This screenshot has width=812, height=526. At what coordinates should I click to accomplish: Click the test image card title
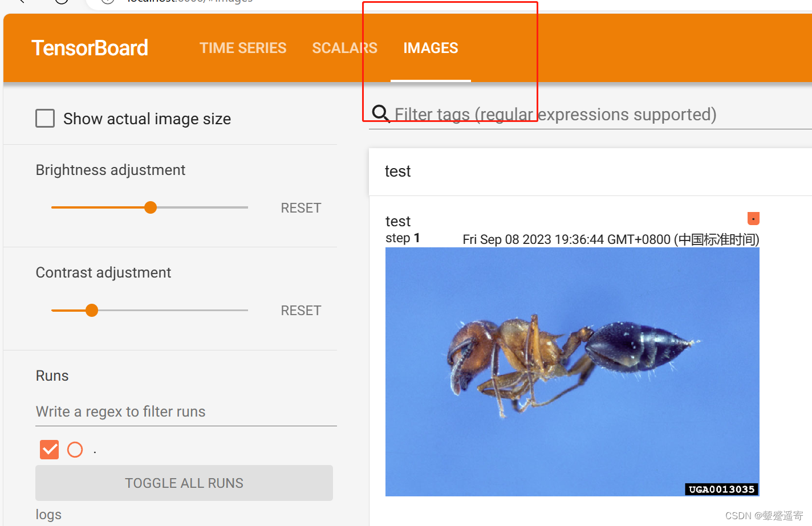[x=398, y=221]
